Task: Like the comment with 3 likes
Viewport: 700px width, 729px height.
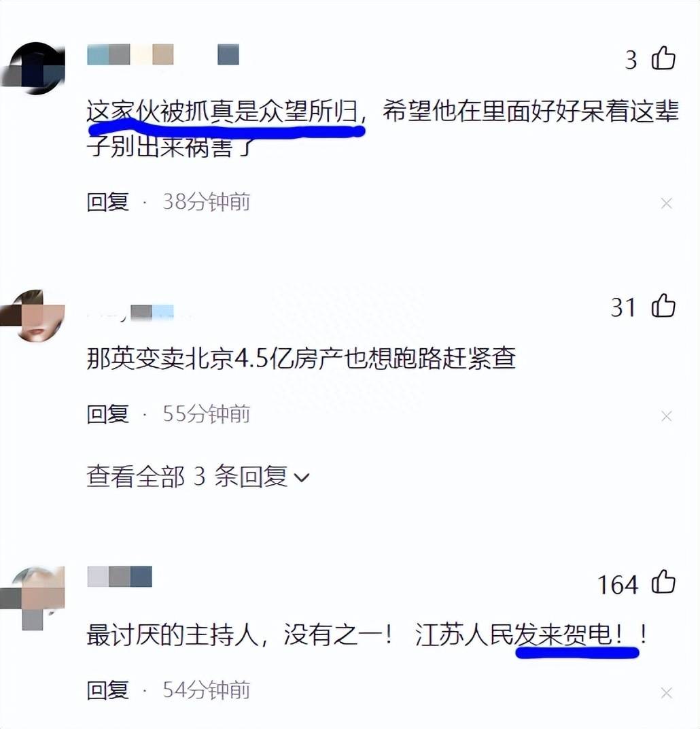Action: pyautogui.click(x=663, y=58)
